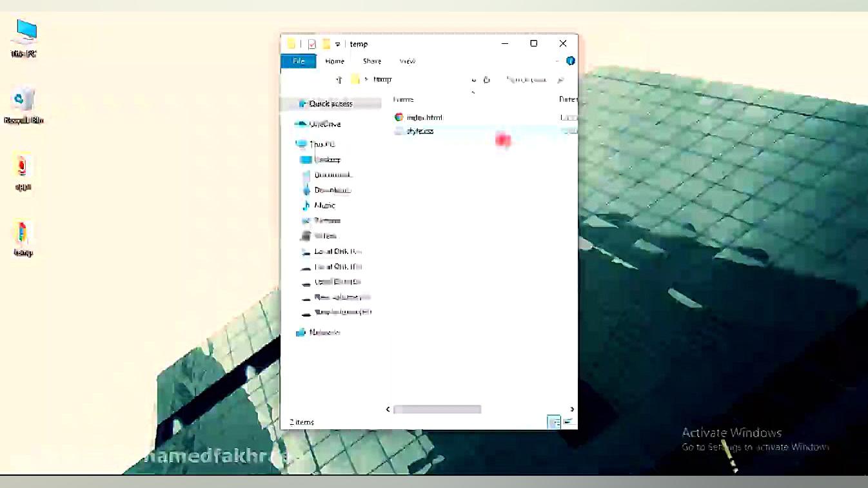Open Downloads in the navigation pane
The image size is (868, 488).
click(x=332, y=190)
